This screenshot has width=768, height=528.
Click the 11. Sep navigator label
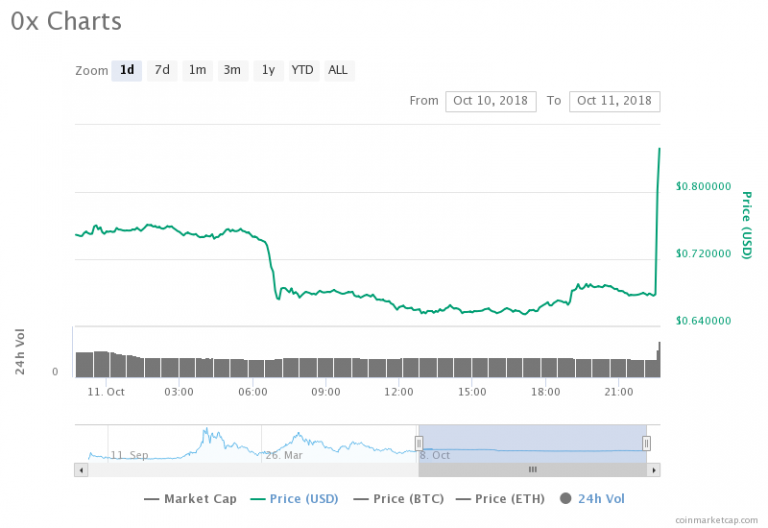129,456
